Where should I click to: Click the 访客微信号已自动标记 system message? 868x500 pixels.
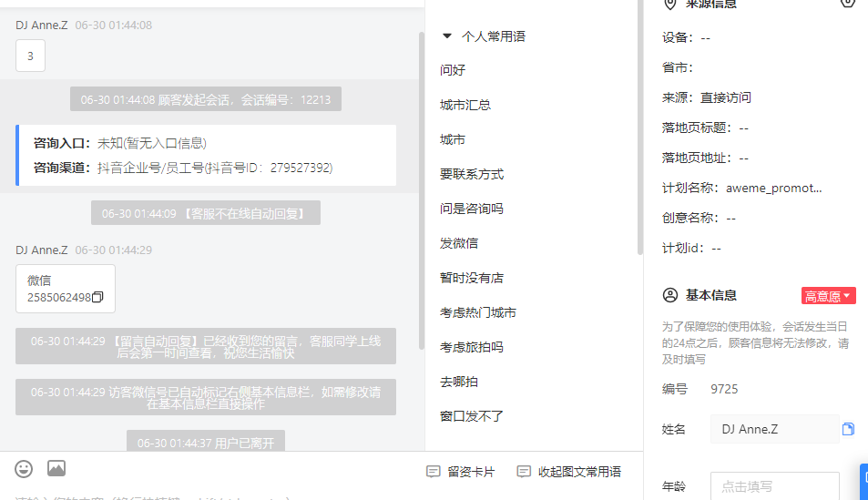pyautogui.click(x=205, y=398)
